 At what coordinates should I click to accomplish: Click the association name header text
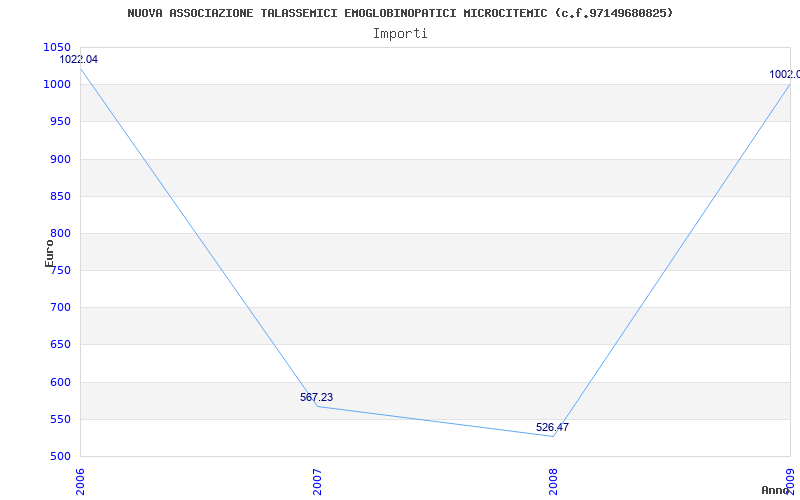tap(401, 13)
